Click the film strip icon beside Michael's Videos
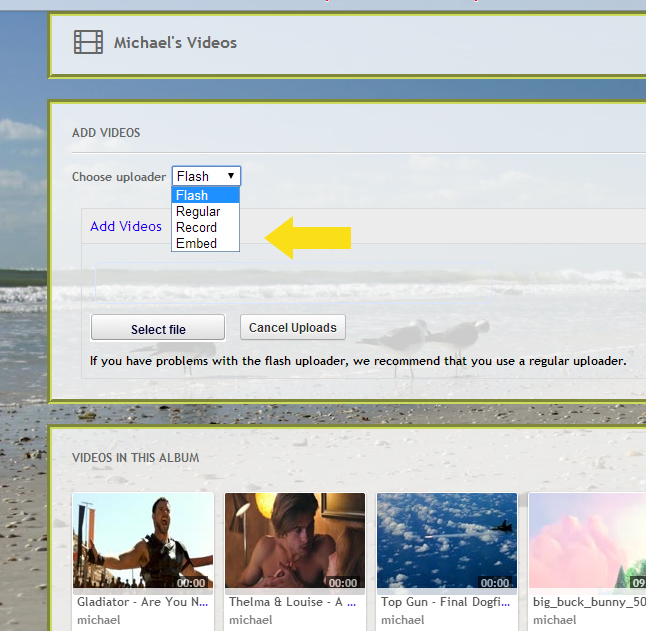Viewport: 646px width, 631px height. (x=88, y=42)
